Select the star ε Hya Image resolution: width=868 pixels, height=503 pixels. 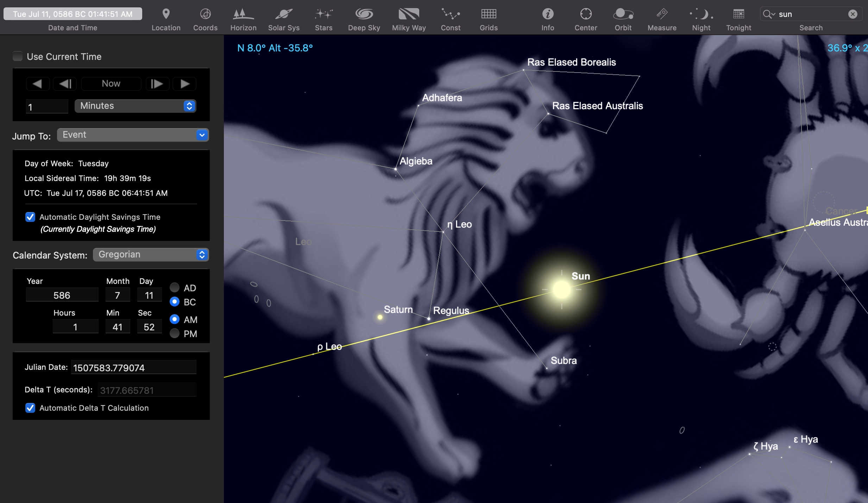(x=790, y=447)
